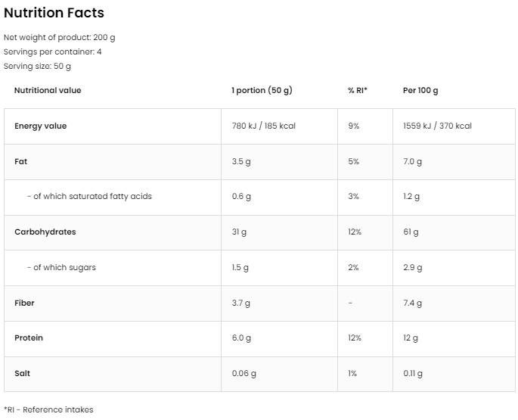Viewport: 518px width, 420px height.
Task: Click the Nutrition Facts heading
Action: click(54, 13)
